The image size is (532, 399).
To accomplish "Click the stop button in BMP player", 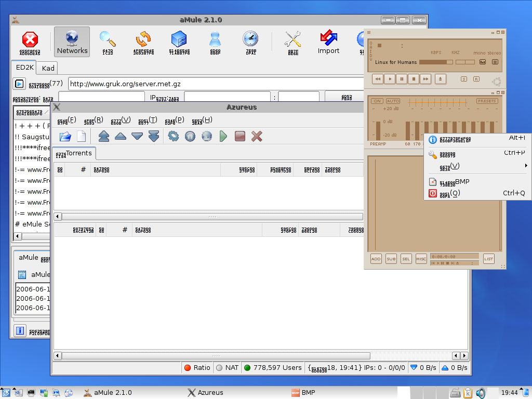I will (414, 79).
